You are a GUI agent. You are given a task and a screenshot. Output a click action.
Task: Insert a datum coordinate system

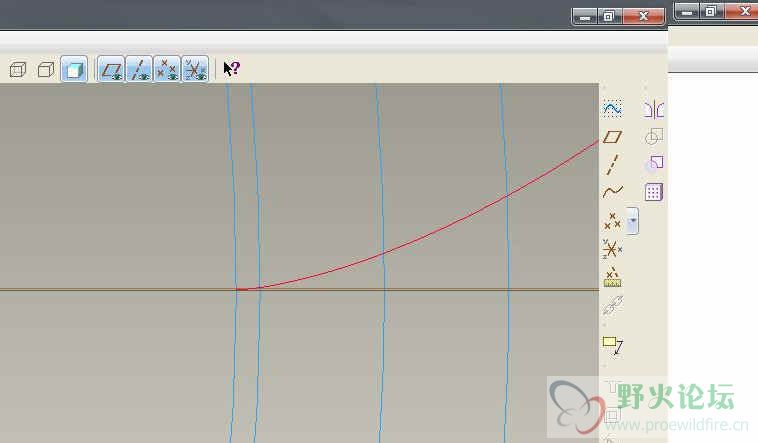[612, 249]
